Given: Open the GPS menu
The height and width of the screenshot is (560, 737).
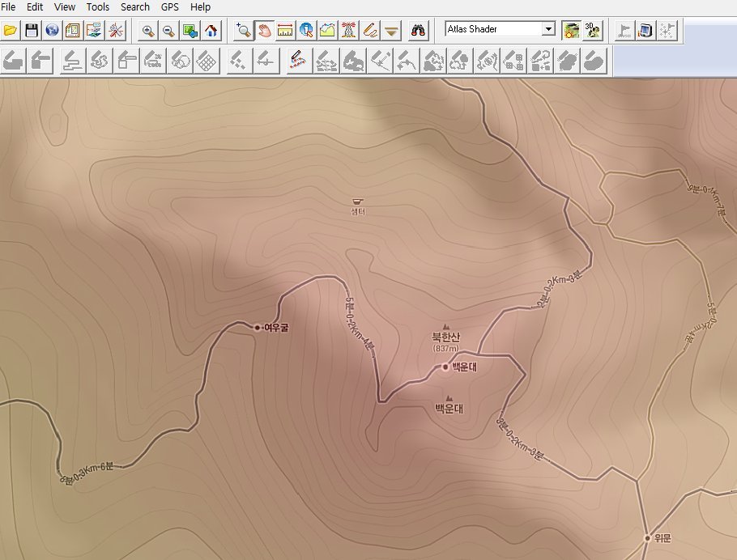Looking at the screenshot, I should tap(170, 6).
